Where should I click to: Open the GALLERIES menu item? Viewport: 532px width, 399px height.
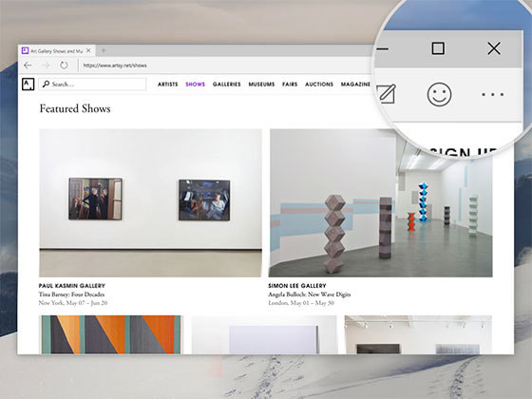[227, 85]
